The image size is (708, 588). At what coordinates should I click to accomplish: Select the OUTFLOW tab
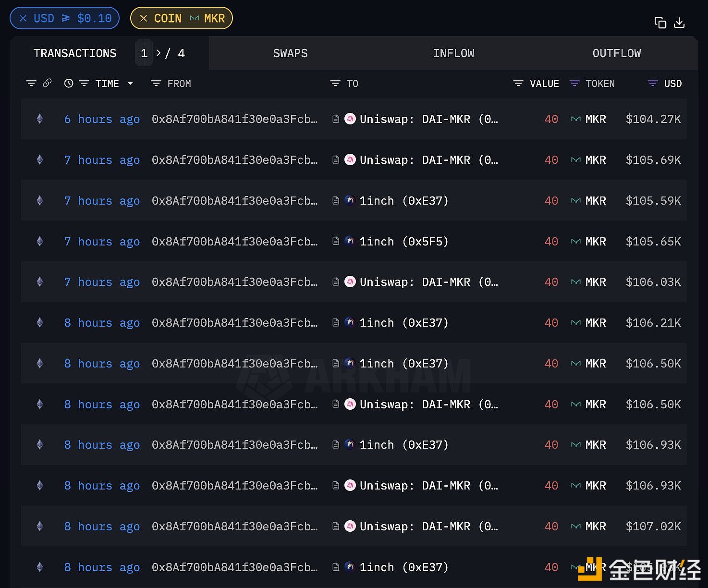point(616,53)
